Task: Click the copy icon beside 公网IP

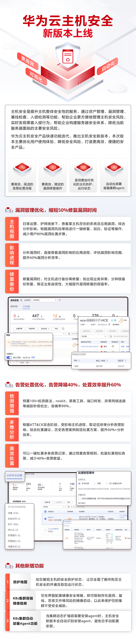Action: [x=109, y=325]
